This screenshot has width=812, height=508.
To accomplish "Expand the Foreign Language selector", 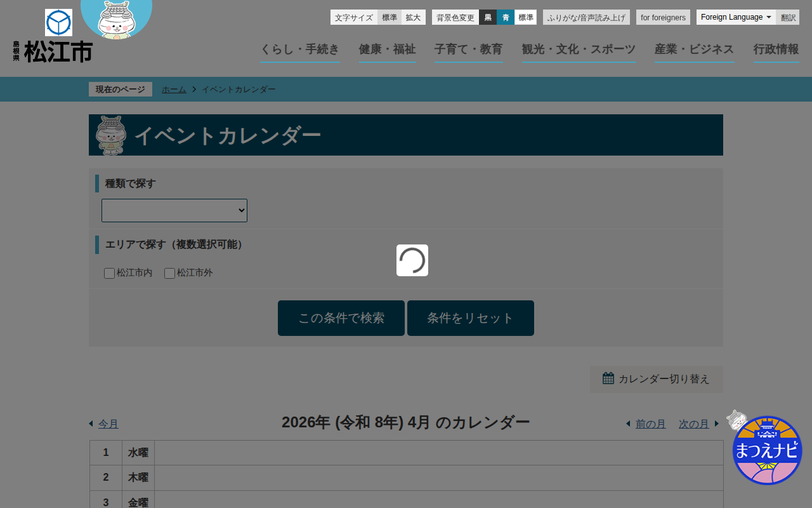I will pos(736,17).
